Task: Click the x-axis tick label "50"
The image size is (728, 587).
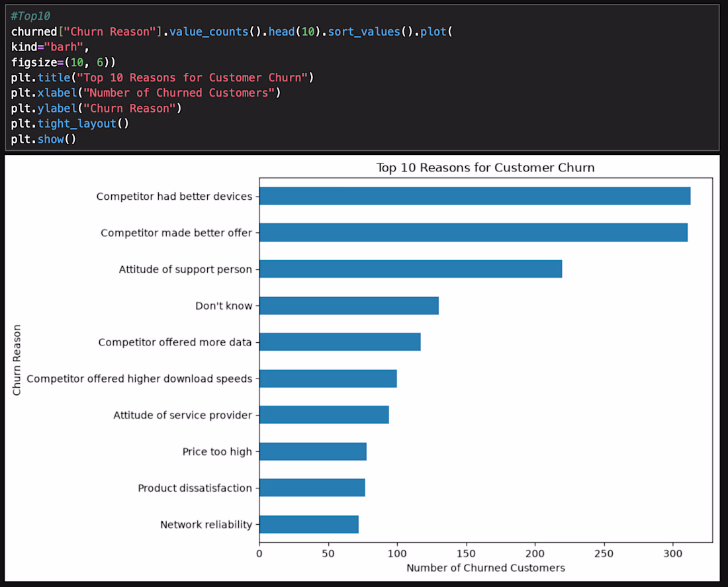Action: (x=328, y=553)
